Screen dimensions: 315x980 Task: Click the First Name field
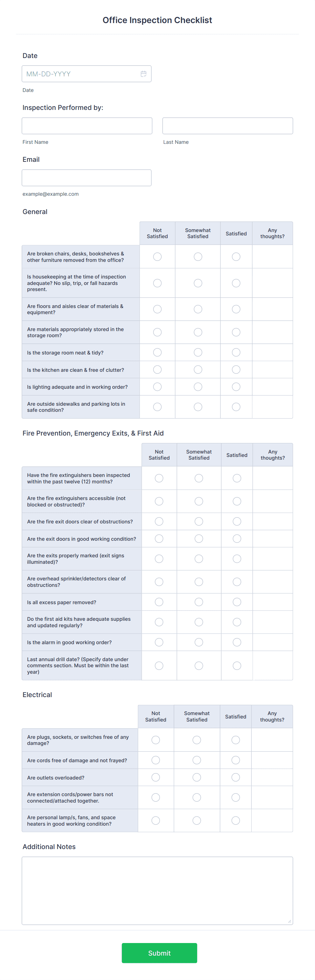tap(87, 126)
